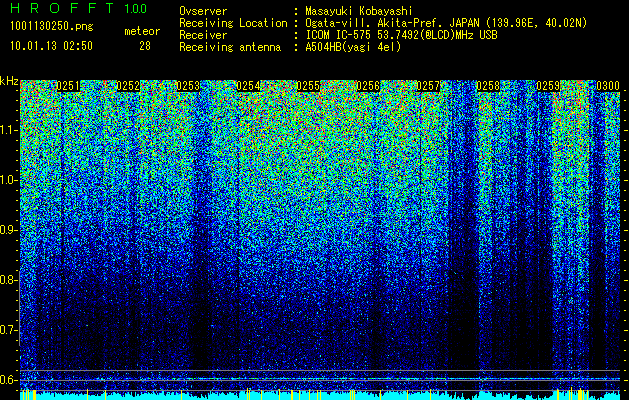
Task: Select the 0253 time marker label
Action: (x=188, y=86)
